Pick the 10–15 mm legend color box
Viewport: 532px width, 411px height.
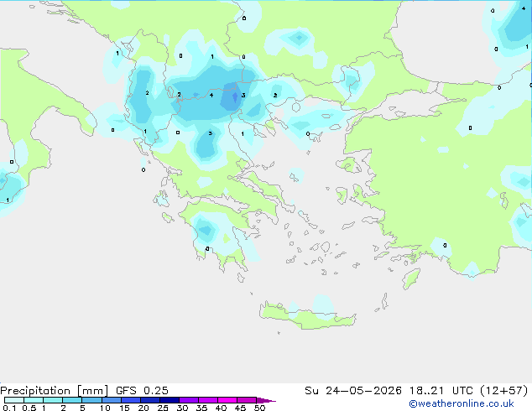tap(111, 400)
